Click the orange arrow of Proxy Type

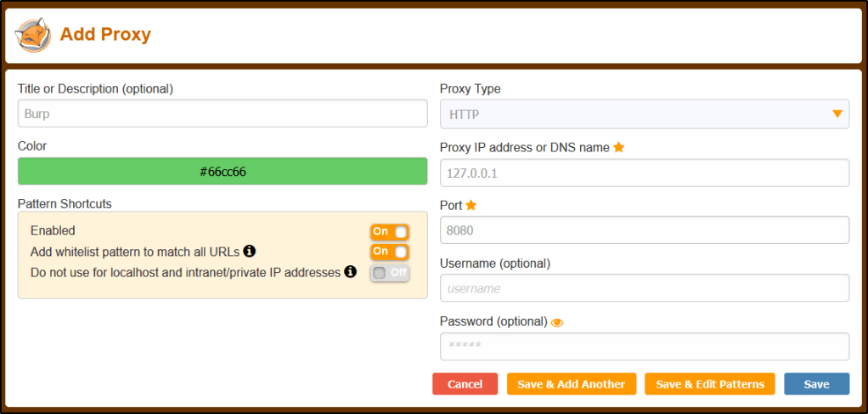[837, 114]
